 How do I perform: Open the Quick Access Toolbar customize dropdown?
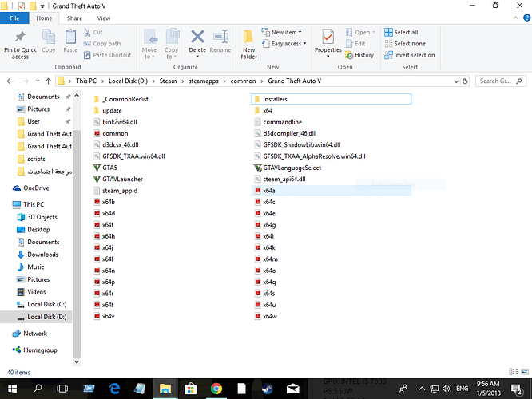click(42, 6)
